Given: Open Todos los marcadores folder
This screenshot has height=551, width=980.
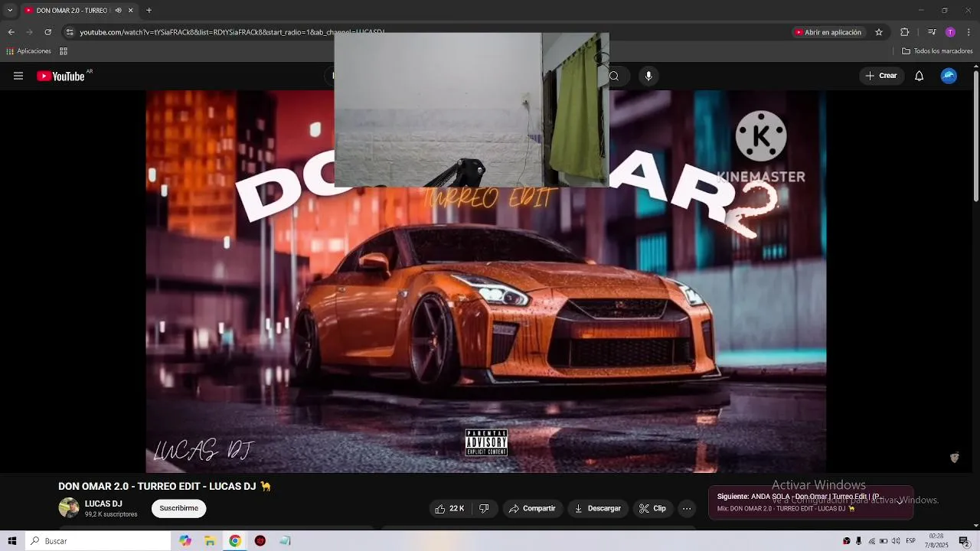Looking at the screenshot, I should pos(937,51).
